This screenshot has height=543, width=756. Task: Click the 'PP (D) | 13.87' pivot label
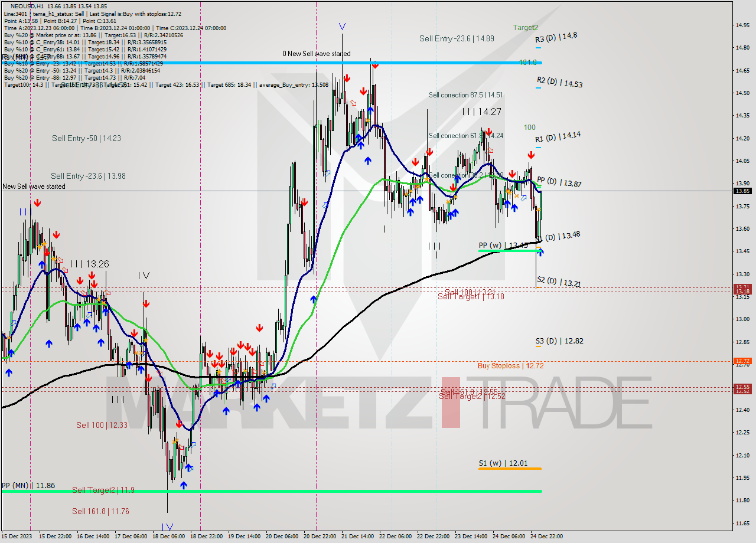(x=559, y=182)
